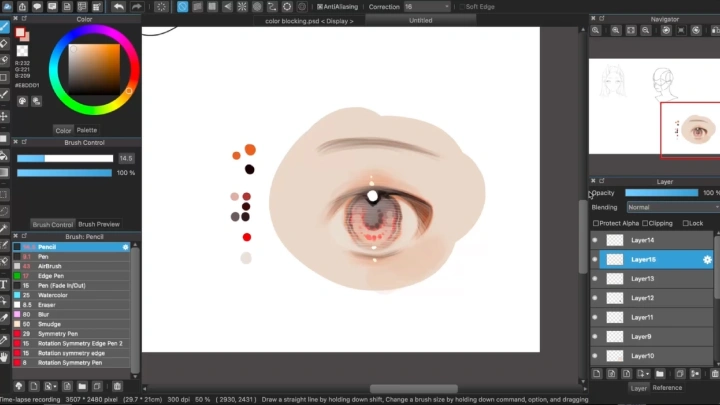The height and width of the screenshot is (405, 720).
Task: Click the cloud icon in top toolbar
Action: [7, 6]
